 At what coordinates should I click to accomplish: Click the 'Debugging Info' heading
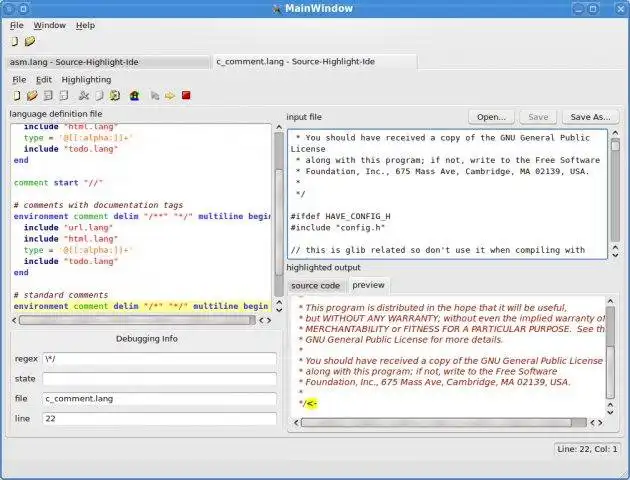[x=147, y=339]
